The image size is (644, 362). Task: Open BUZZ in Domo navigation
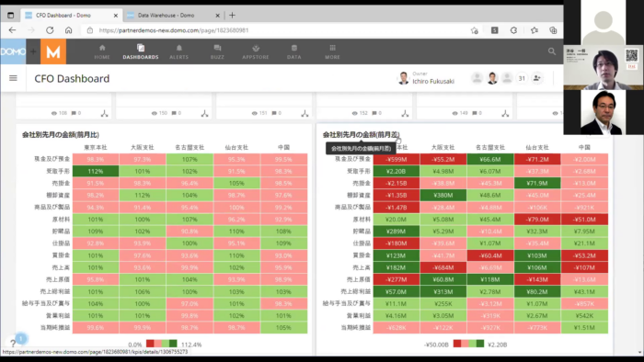217,52
